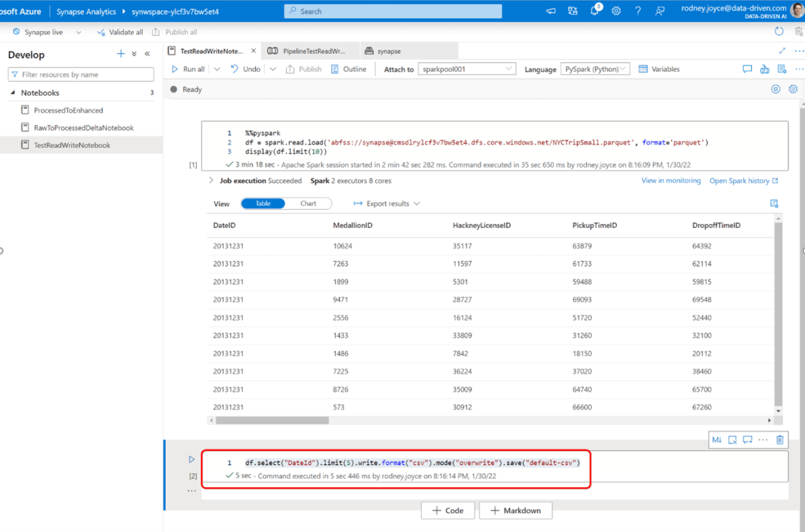This screenshot has width=805, height=532.
Task: Close the TestReadWriteNote tab
Action: [254, 51]
